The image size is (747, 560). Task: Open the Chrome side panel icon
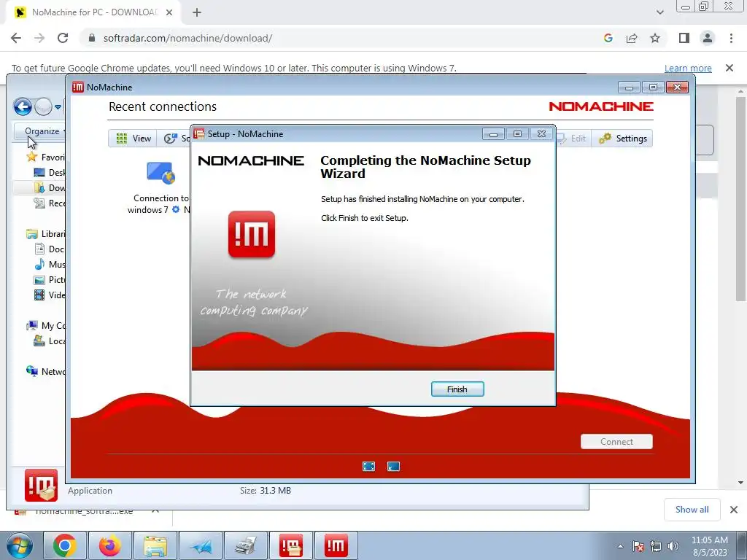click(x=684, y=38)
